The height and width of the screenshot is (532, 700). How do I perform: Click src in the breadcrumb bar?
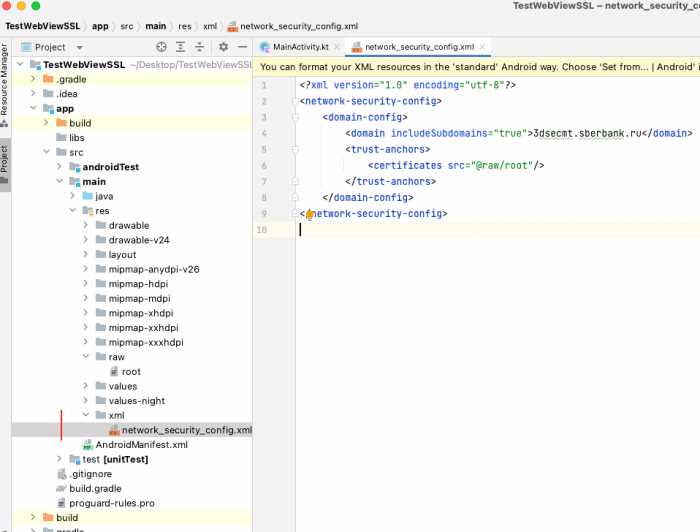point(127,26)
